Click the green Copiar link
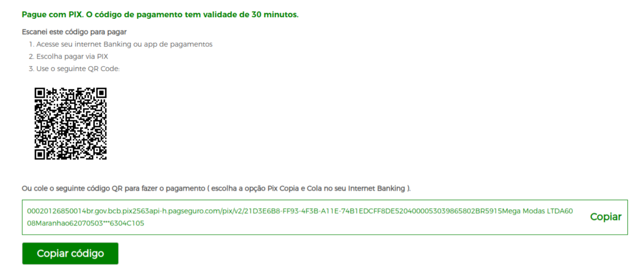644x270 pixels. (x=605, y=217)
